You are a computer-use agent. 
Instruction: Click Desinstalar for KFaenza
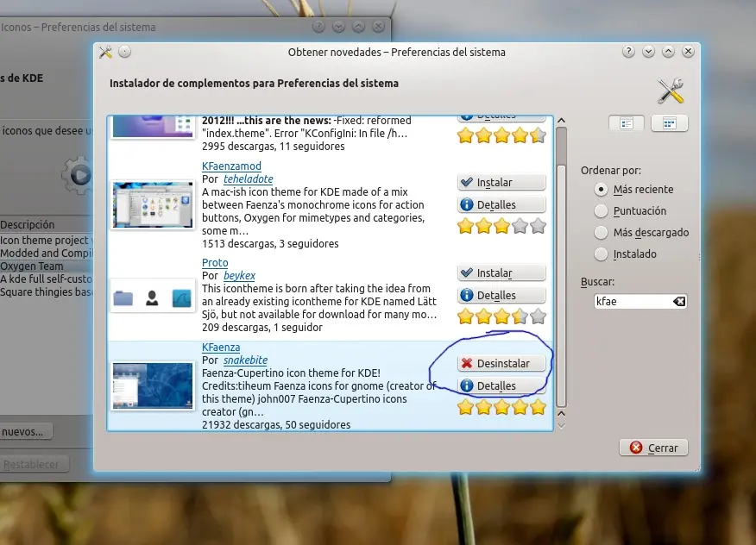click(501, 363)
